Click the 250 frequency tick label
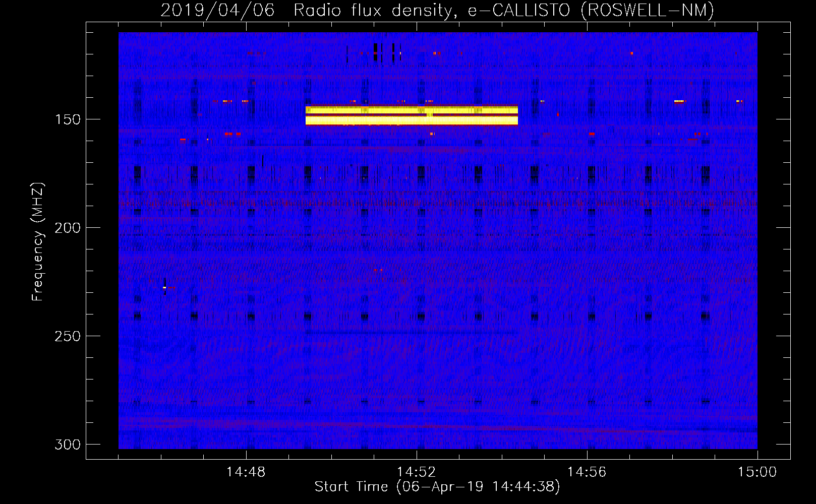 click(68, 336)
